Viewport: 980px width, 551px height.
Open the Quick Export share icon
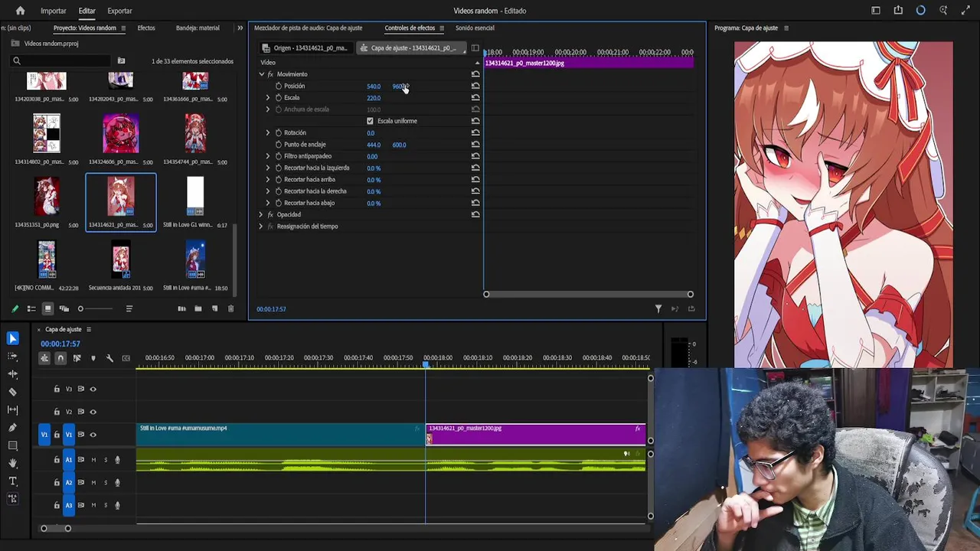[898, 11]
